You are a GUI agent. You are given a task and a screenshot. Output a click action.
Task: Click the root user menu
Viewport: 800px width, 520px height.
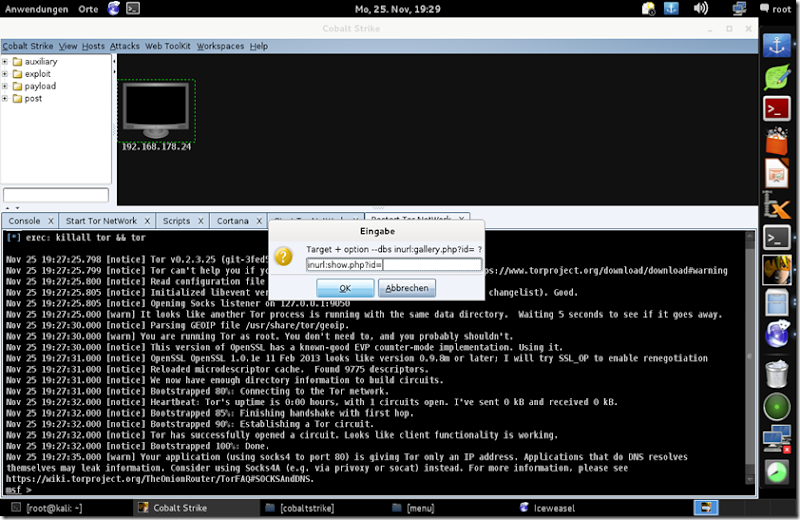coord(776,9)
